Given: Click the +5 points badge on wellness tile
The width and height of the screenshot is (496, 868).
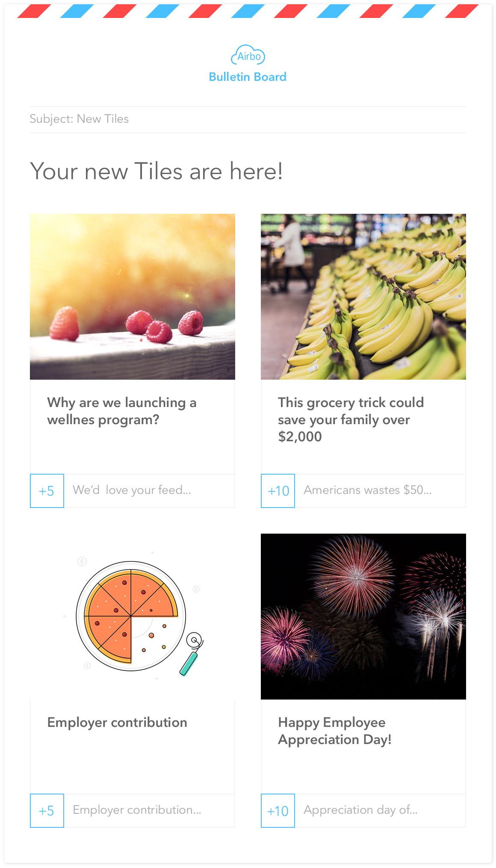Looking at the screenshot, I should tap(47, 491).
